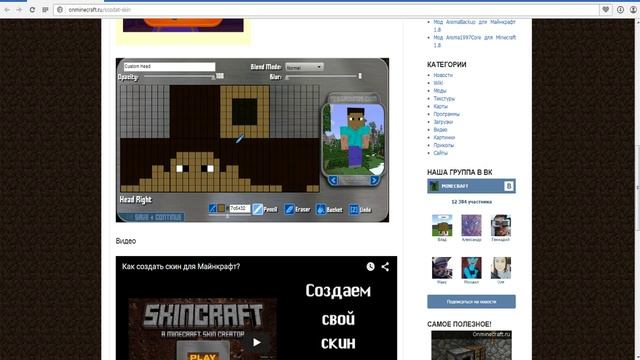Open the brown current color swatch
This screenshot has height=360, width=640.
(221, 208)
